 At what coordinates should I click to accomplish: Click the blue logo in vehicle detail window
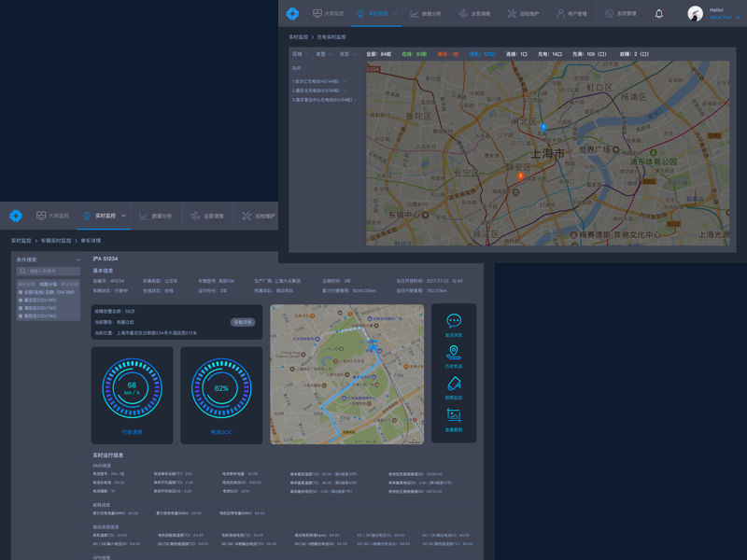coord(16,216)
